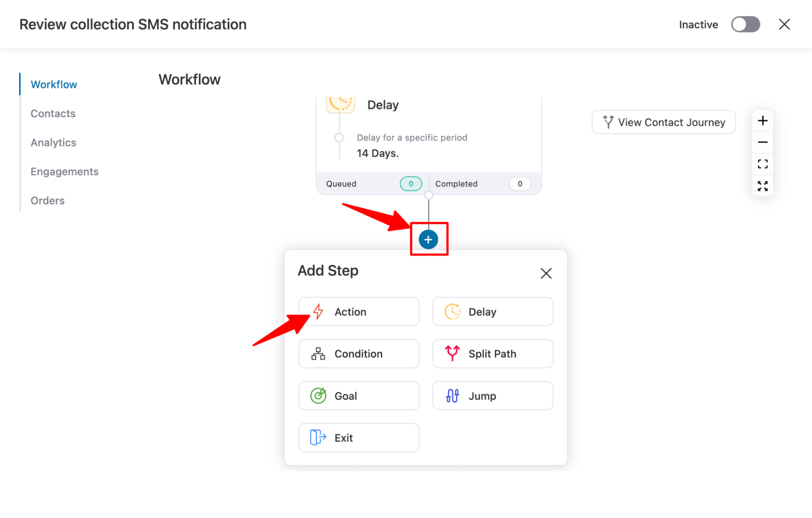Click the Split Path step icon

(452, 353)
